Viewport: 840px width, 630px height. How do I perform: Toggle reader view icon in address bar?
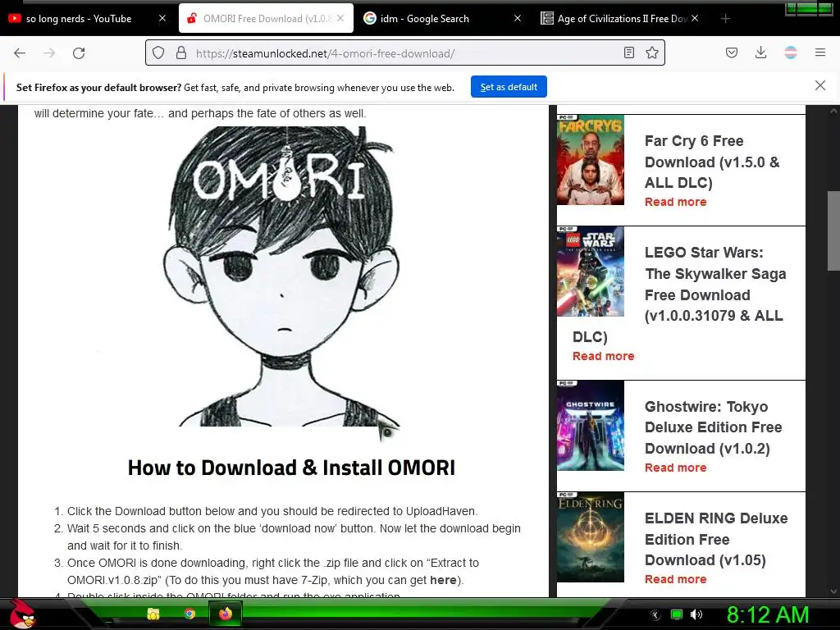629,52
